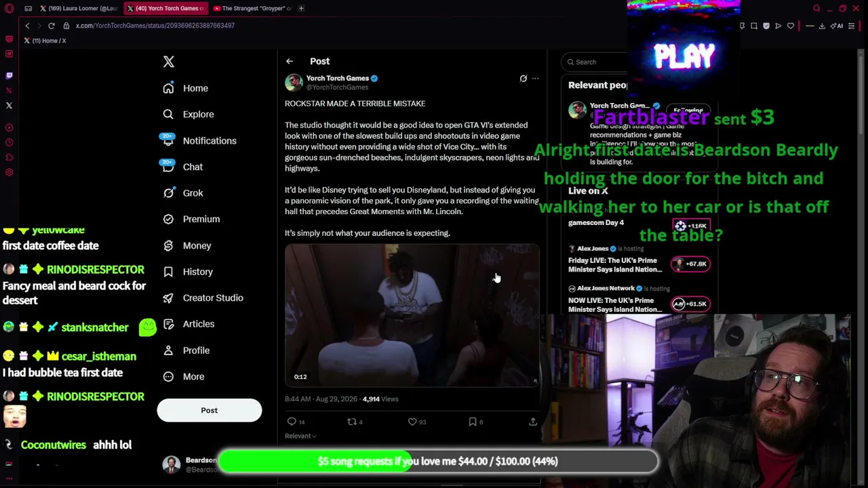The height and width of the screenshot is (488, 868).
Task: Open the Home / X bookmark
Action: pos(45,41)
